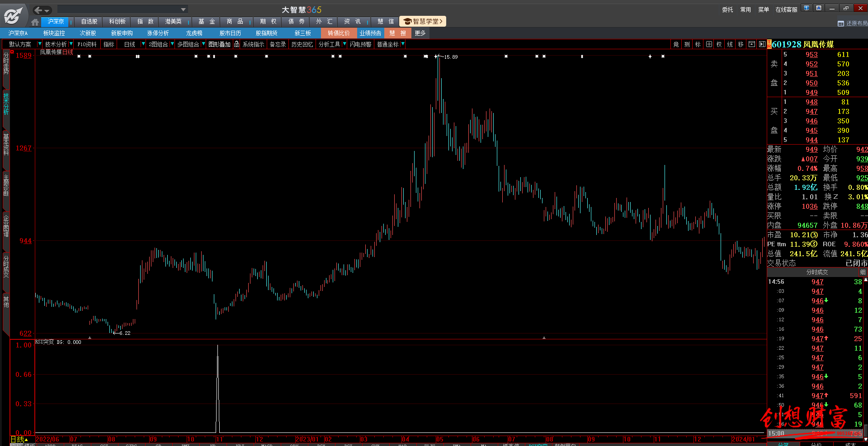The height and width of the screenshot is (446, 868).
Task: Expand the 默认方案 dropdown arrow
Action: point(39,44)
